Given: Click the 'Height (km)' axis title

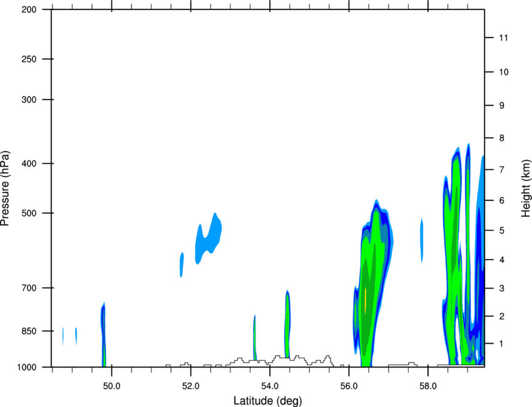Looking at the screenshot, I should [526, 188].
